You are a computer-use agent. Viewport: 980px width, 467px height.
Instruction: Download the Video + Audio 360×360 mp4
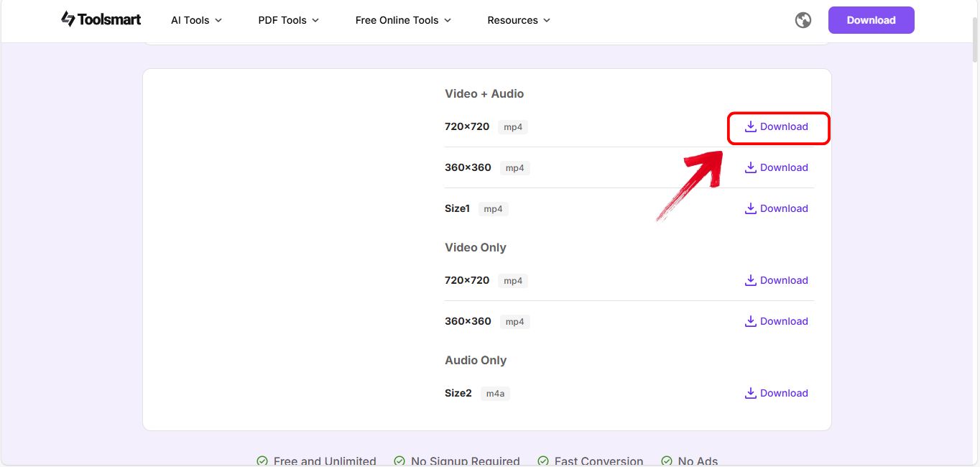tap(777, 167)
